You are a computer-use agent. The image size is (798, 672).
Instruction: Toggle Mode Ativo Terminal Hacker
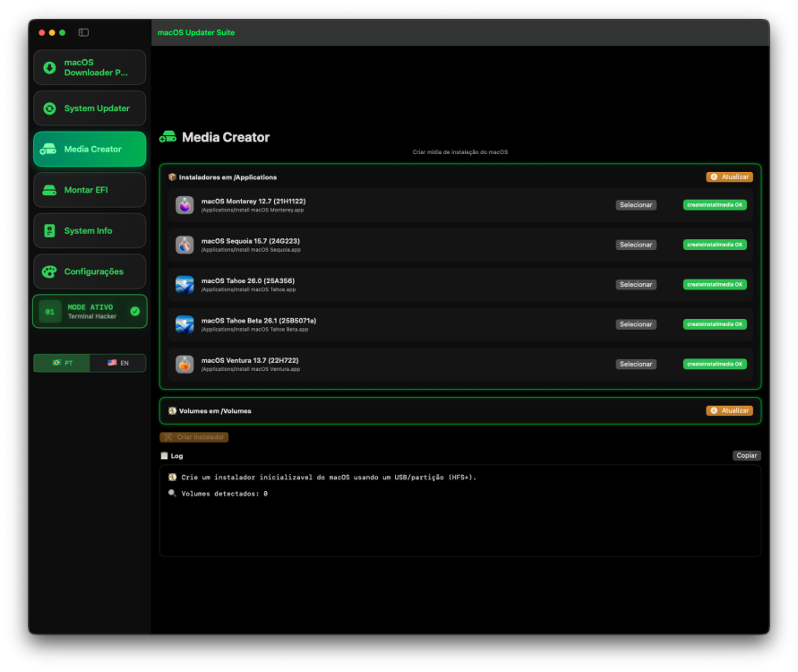[x=90, y=312]
